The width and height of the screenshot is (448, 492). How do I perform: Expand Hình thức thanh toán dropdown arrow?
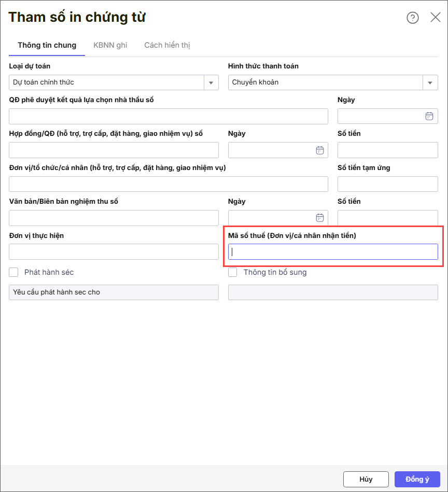point(430,82)
